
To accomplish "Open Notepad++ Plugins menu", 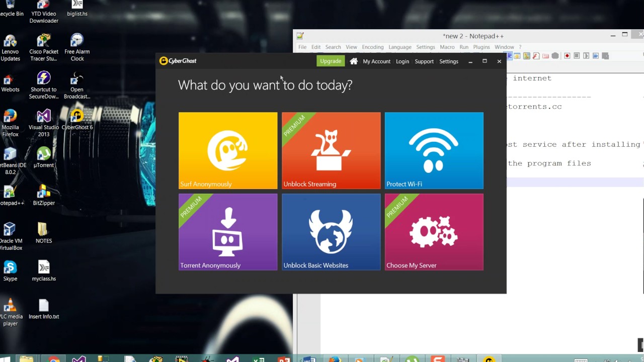I will [481, 47].
